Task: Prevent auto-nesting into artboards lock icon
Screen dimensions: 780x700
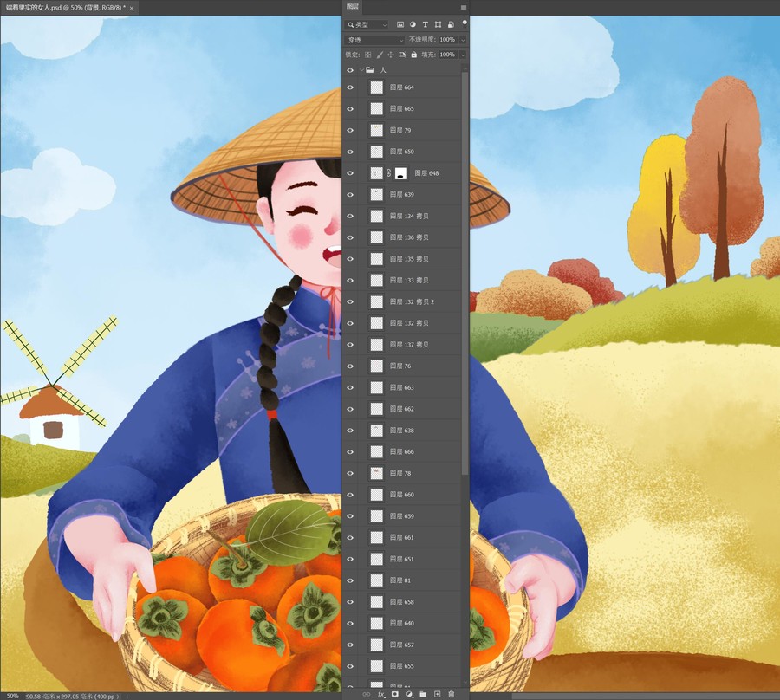Action: [402, 55]
